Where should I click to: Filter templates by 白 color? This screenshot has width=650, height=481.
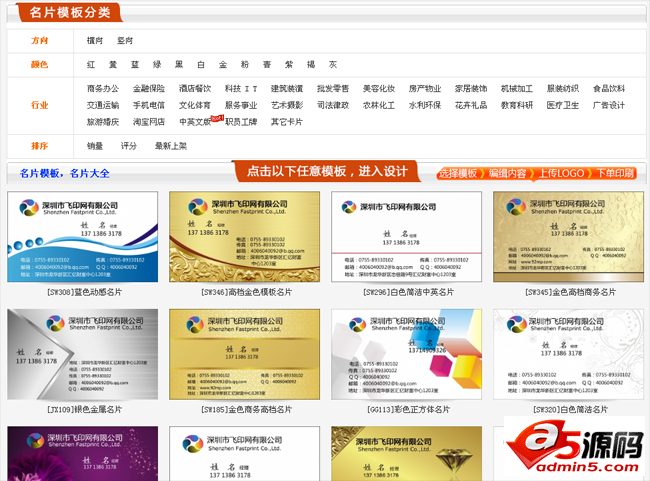(201, 65)
